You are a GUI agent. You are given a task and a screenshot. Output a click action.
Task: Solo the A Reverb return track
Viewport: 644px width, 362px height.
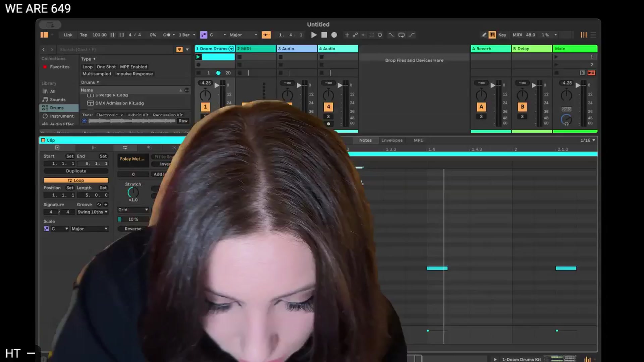(x=481, y=117)
